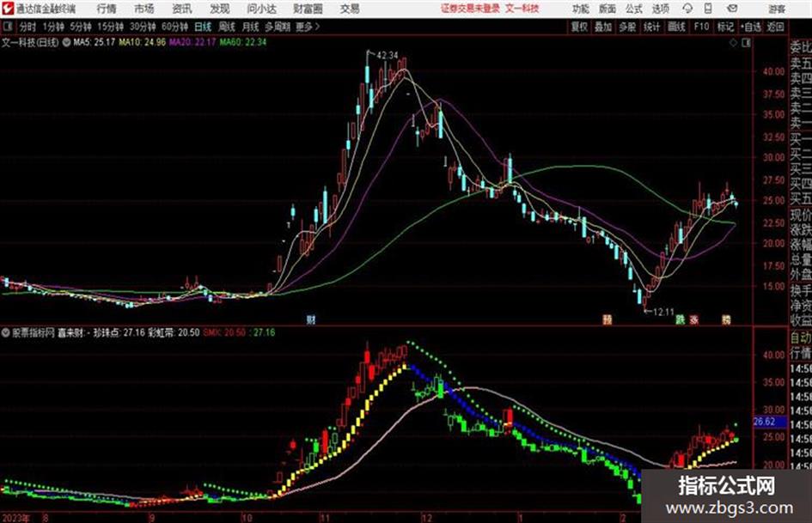The height and width of the screenshot is (523, 812).
Task: Expand main chart indicator dropdown beside 文一科技(日线)
Action: 66,42
